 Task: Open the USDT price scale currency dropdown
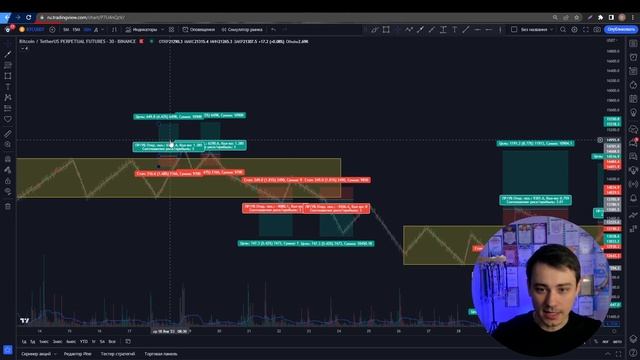tap(612, 41)
